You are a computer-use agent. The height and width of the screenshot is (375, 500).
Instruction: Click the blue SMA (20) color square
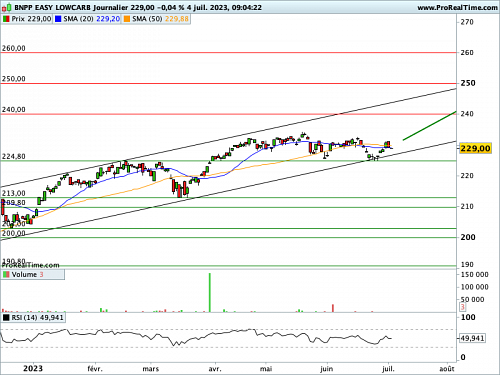tap(58, 19)
